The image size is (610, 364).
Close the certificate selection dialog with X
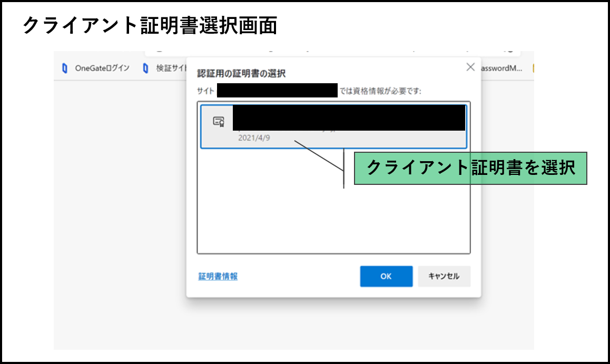(x=470, y=67)
